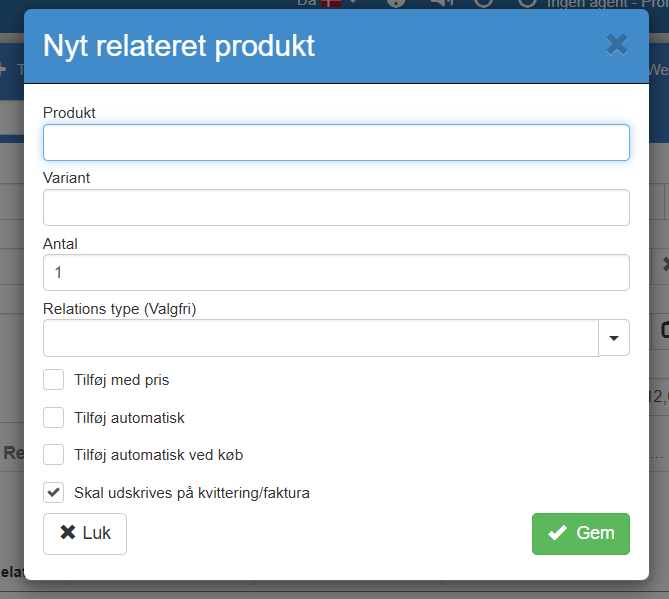Enable the Tilføj med pris checkbox
This screenshot has width=669, height=599.
[x=54, y=380]
